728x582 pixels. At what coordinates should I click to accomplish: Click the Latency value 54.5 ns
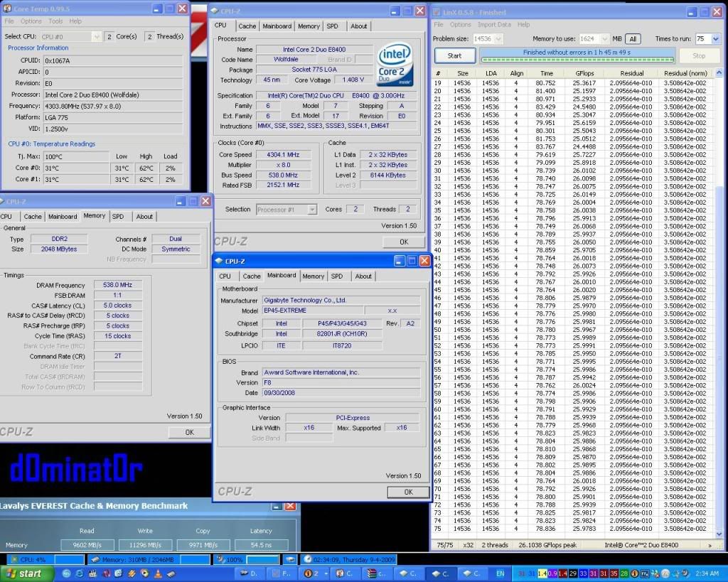click(261, 545)
